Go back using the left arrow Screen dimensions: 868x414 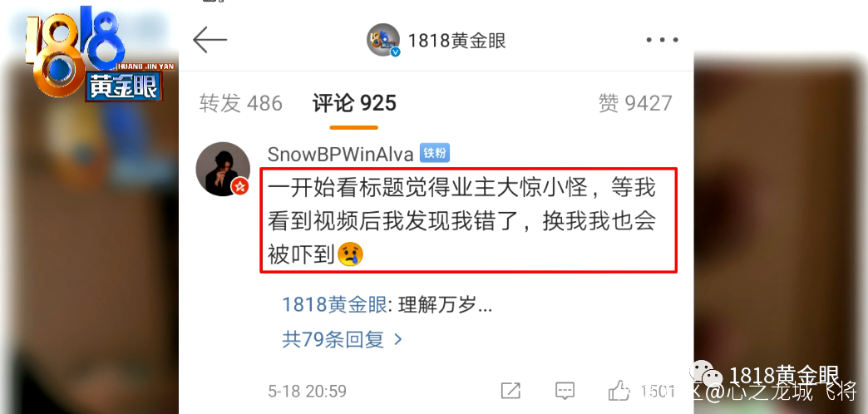pos(210,41)
